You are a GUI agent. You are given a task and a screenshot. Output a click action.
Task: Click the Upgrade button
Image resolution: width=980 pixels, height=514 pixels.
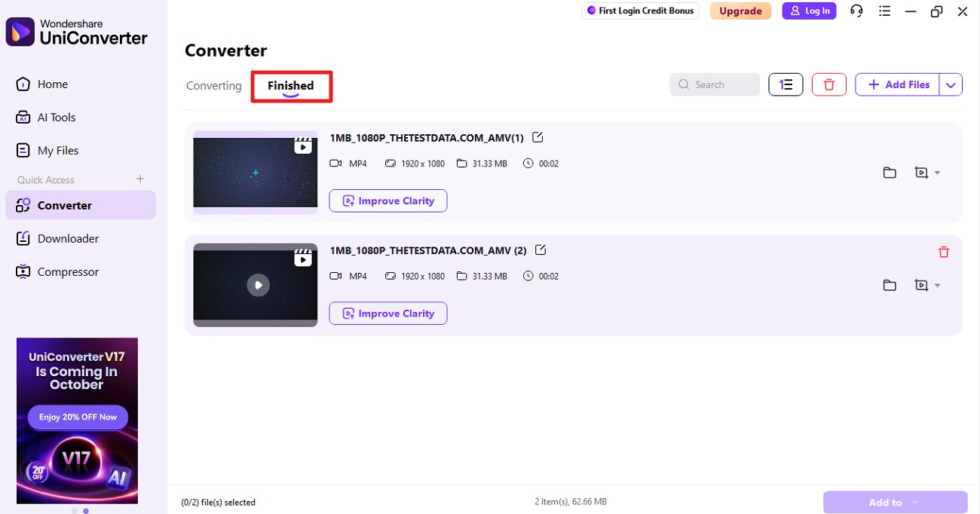point(740,11)
